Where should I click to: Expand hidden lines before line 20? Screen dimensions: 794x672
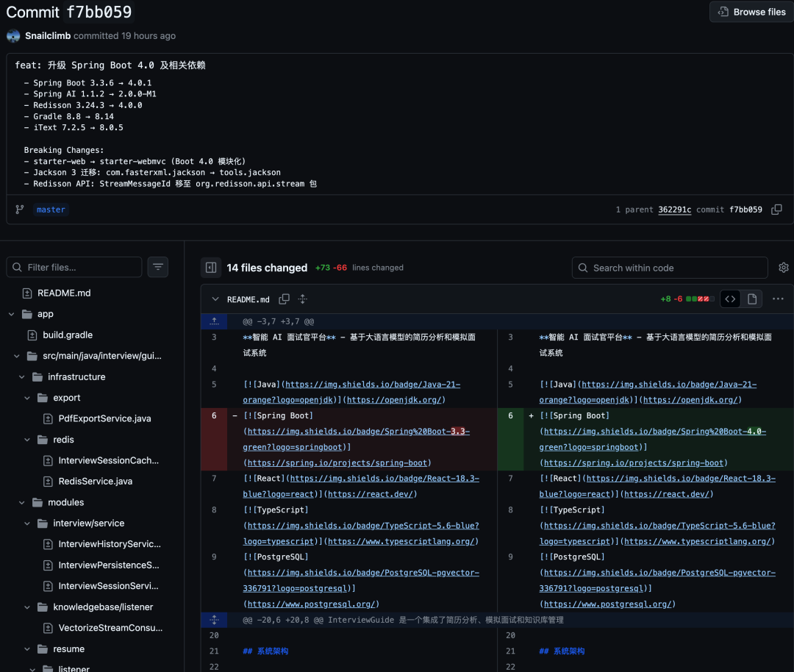[214, 620]
